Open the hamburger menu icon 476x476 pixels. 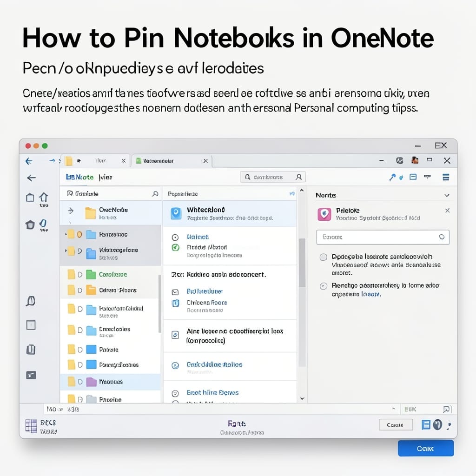pos(446,177)
